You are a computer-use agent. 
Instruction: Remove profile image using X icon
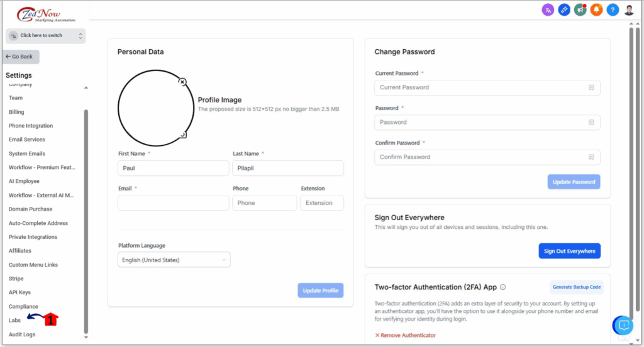[182, 82]
